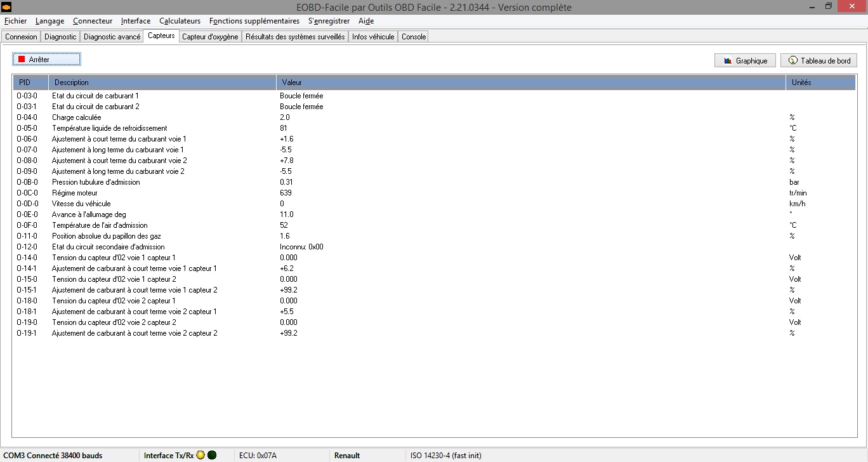Click the orange app icon in title bar
This screenshot has height=462, width=868.
pyautogui.click(x=6, y=7)
